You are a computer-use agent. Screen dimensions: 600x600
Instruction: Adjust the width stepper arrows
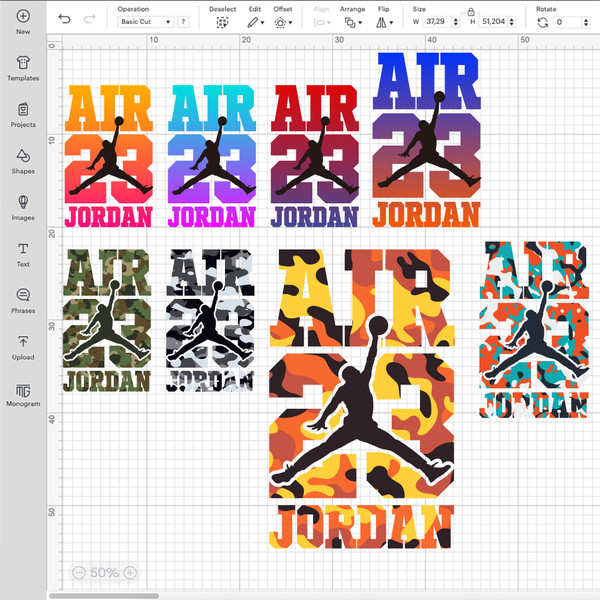click(x=456, y=22)
